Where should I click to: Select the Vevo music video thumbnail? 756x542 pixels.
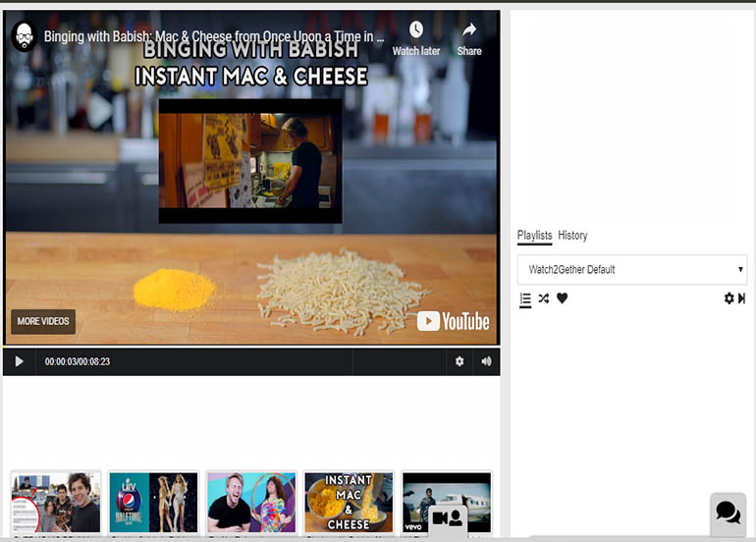(x=447, y=503)
